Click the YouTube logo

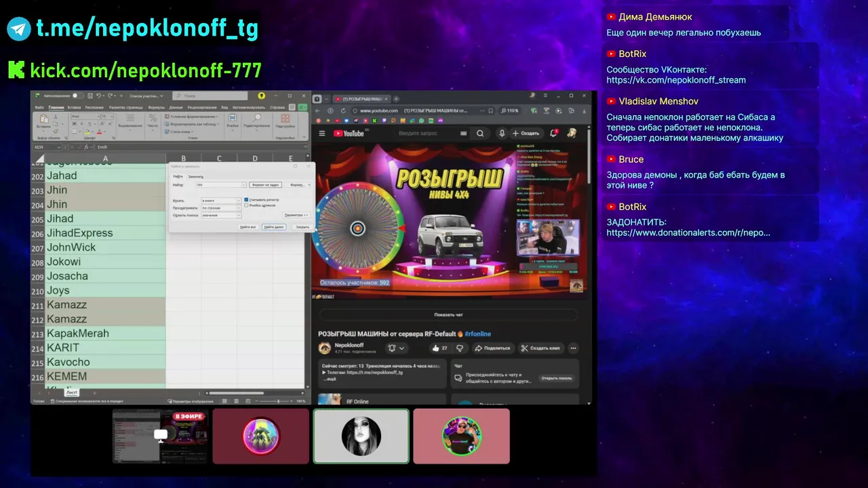(x=349, y=134)
